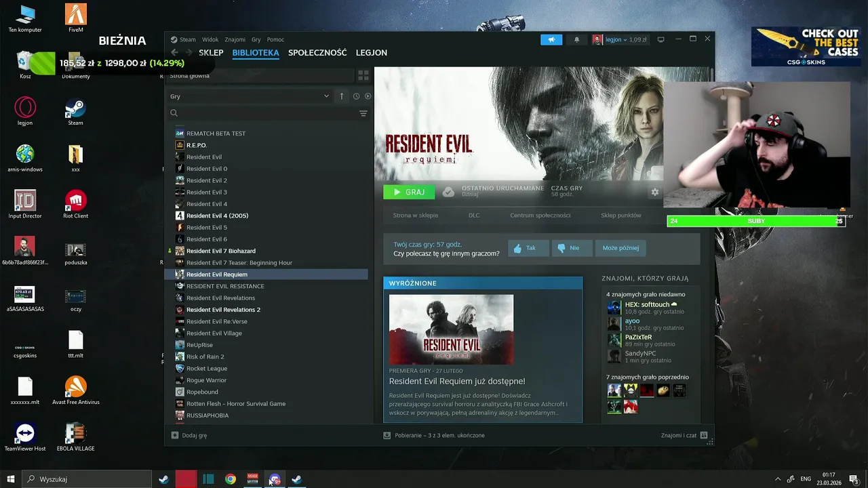Click the Steam announcements megaphone icon
This screenshot has width=868, height=488.
pyautogui.click(x=551, y=39)
